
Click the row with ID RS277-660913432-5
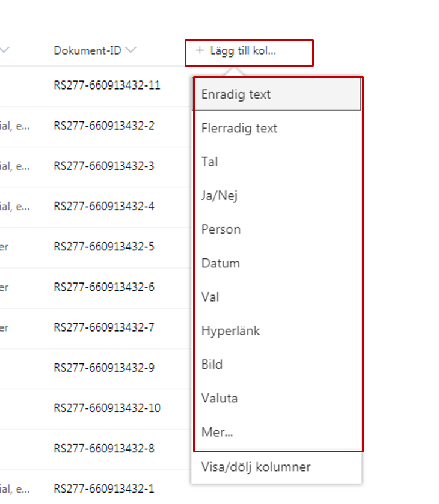click(x=104, y=246)
